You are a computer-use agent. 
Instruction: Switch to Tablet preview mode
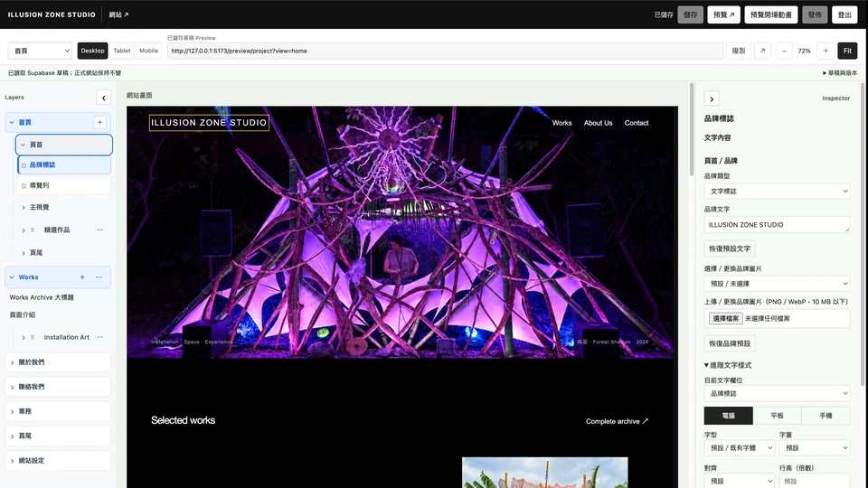pyautogui.click(x=122, y=51)
